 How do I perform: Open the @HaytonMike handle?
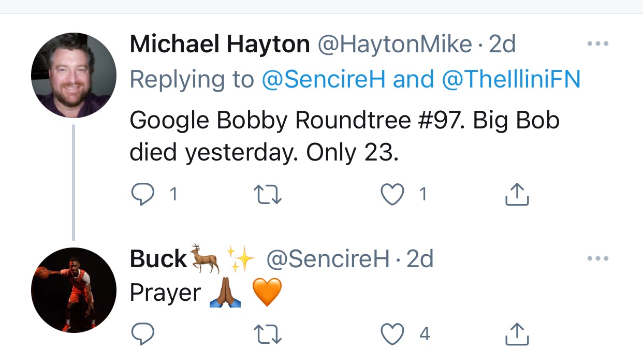394,45
